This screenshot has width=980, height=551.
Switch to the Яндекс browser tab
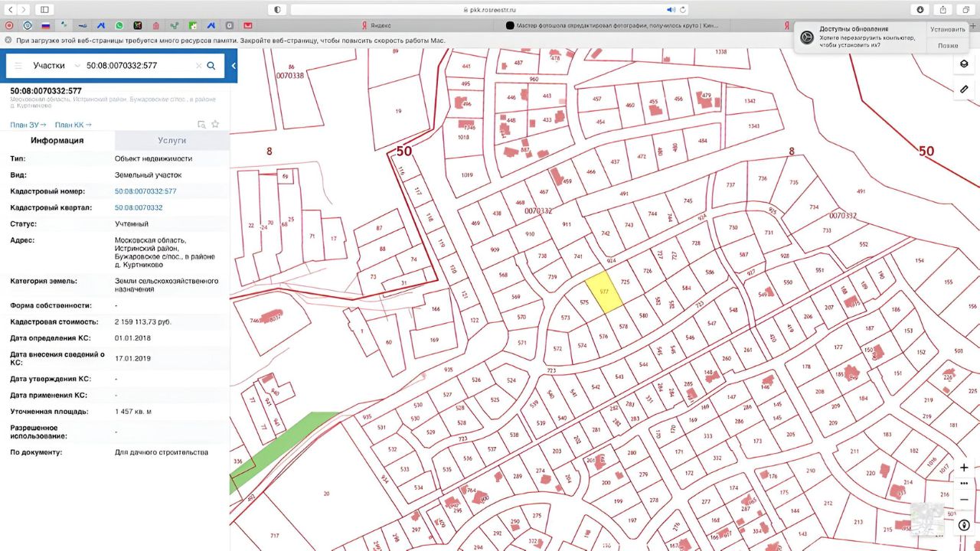(375, 25)
